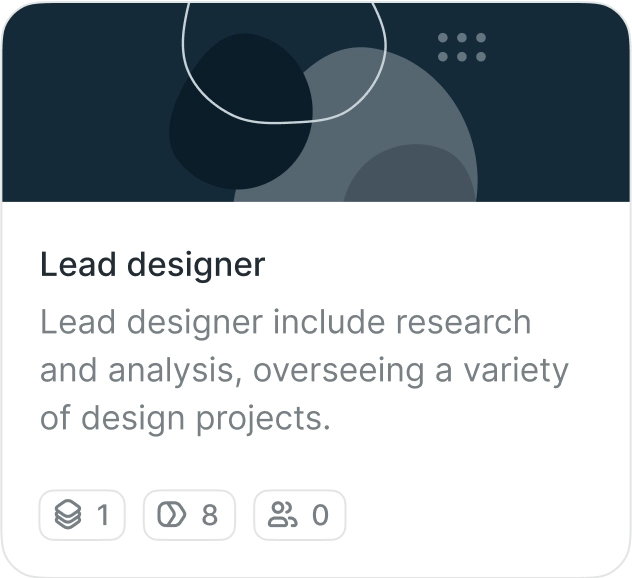The height and width of the screenshot is (578, 632).
Task: Click the count "8" beside shapes icon
Action: (209, 516)
